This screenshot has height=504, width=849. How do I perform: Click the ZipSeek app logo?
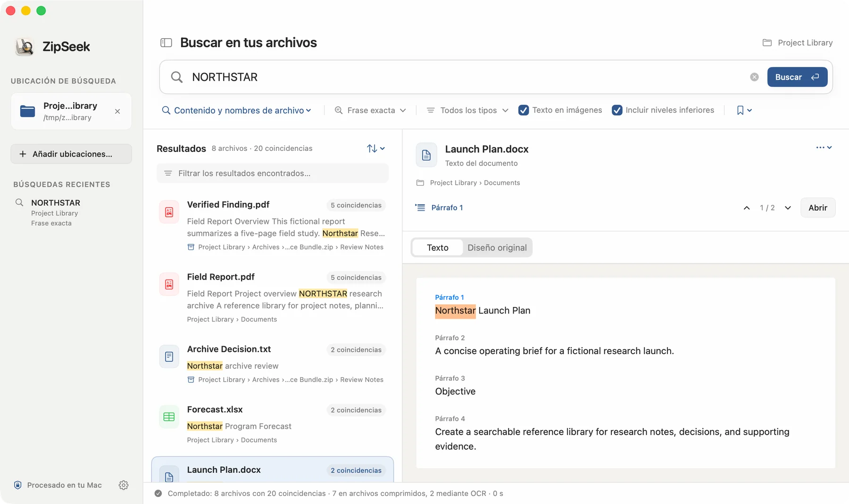pyautogui.click(x=25, y=47)
